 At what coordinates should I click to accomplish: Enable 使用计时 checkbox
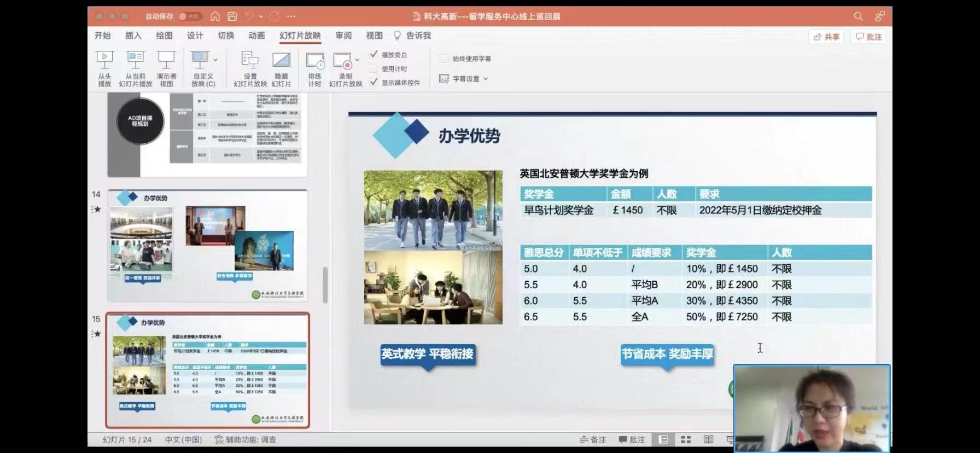[x=374, y=68]
